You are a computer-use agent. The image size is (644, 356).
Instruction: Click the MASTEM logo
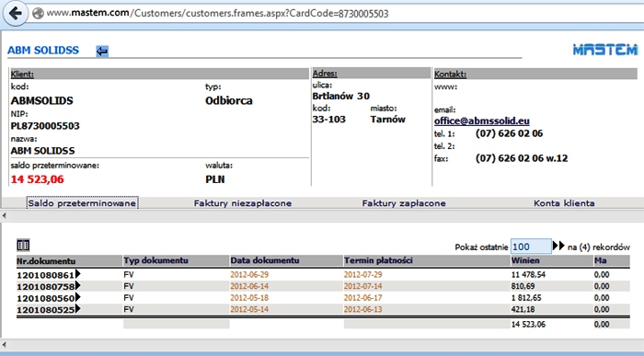605,50
